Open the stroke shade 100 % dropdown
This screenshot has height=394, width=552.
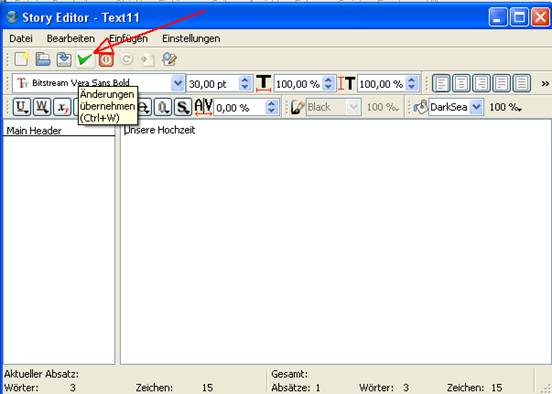383,107
